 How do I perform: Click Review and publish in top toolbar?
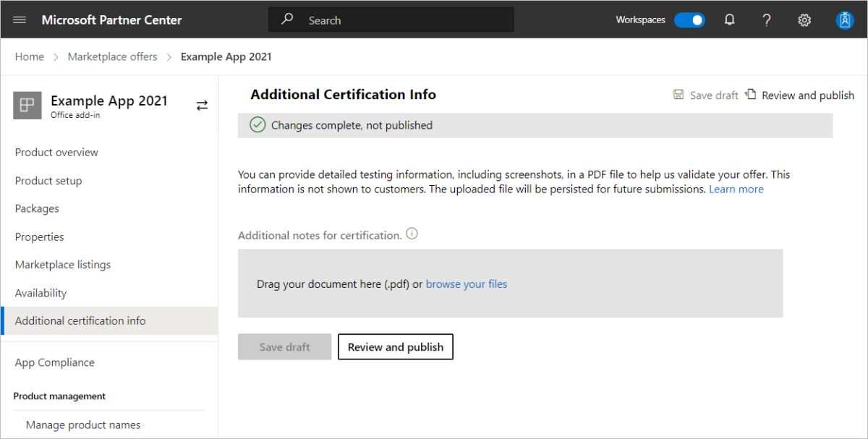pos(800,95)
